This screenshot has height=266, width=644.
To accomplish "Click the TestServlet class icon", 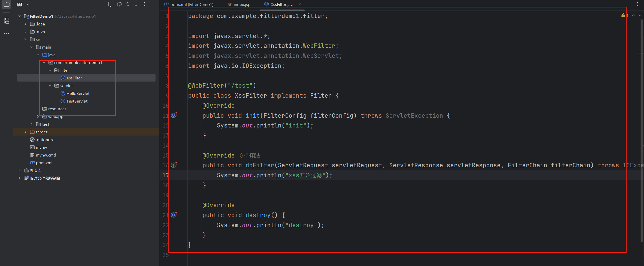I will click(x=63, y=101).
